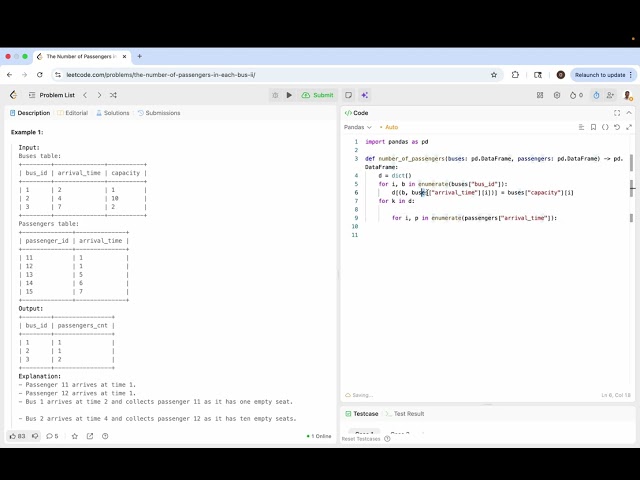Like the problem with thumbs up
The image size is (640, 480).
click(x=13, y=436)
